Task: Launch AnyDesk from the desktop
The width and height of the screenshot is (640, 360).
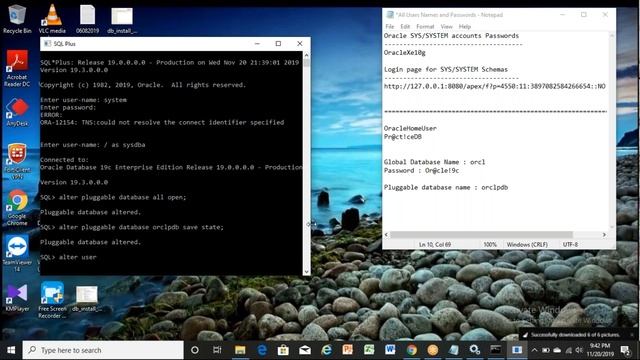Action: (x=17, y=112)
